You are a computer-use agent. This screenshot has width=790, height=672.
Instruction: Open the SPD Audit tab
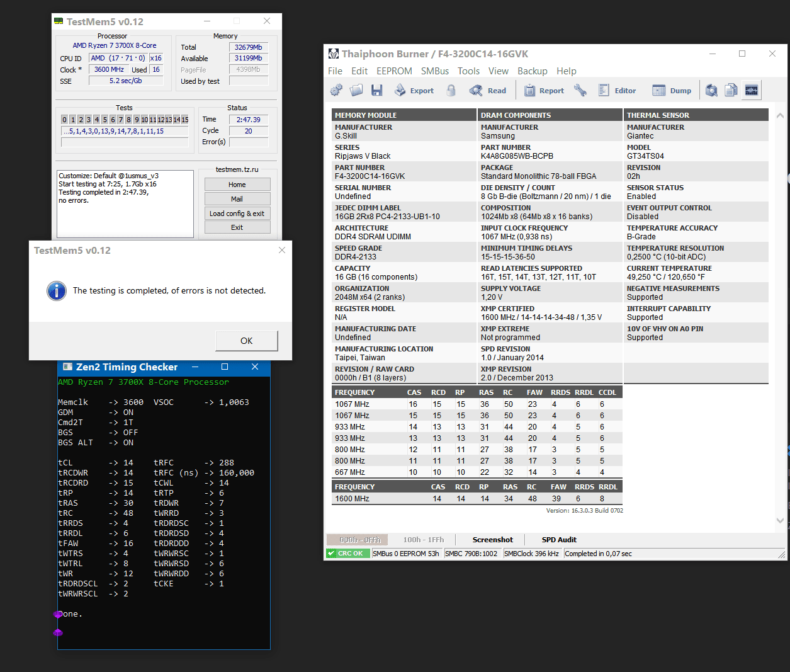tap(559, 540)
